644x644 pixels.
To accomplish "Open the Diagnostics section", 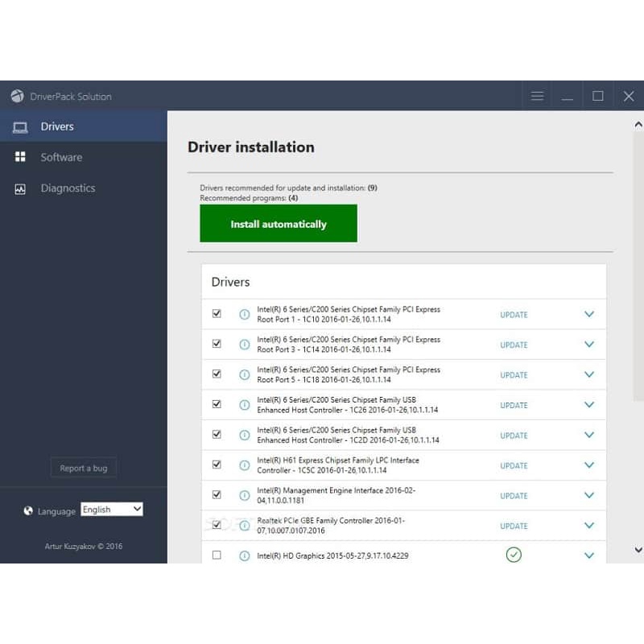I will (68, 188).
